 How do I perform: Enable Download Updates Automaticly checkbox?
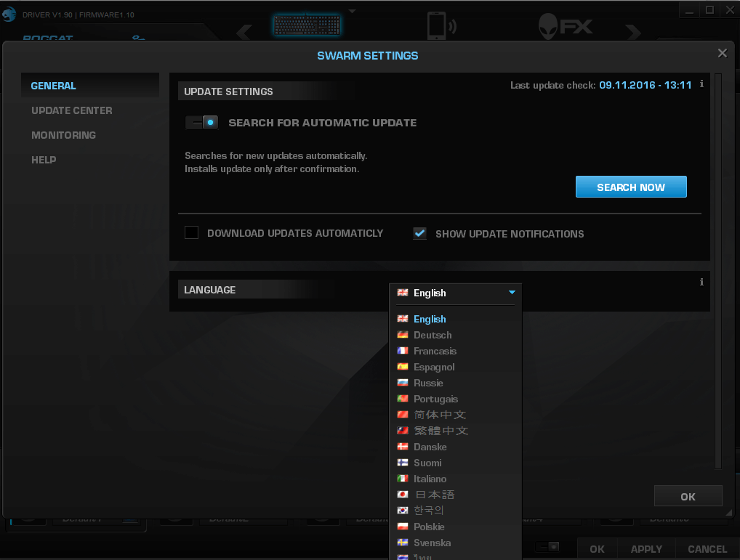191,232
